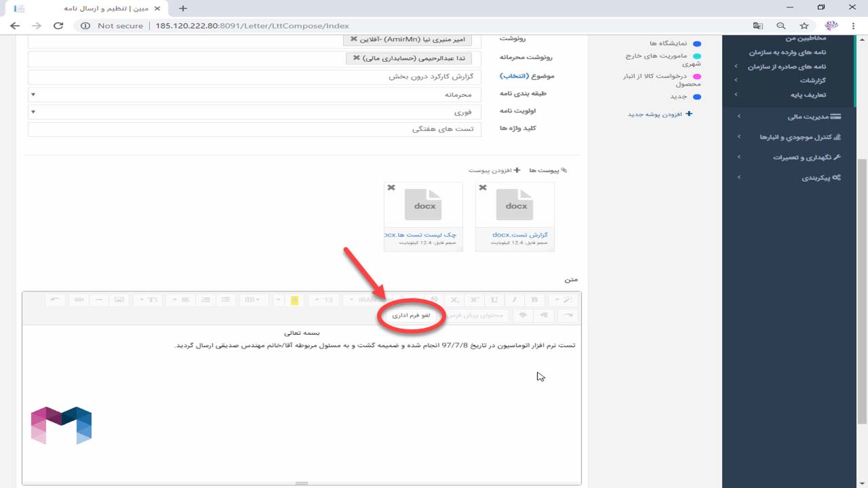This screenshot has width=868, height=488.
Task: Open the طبقه بندی نامه dropdown
Action: pyautogui.click(x=254, y=95)
